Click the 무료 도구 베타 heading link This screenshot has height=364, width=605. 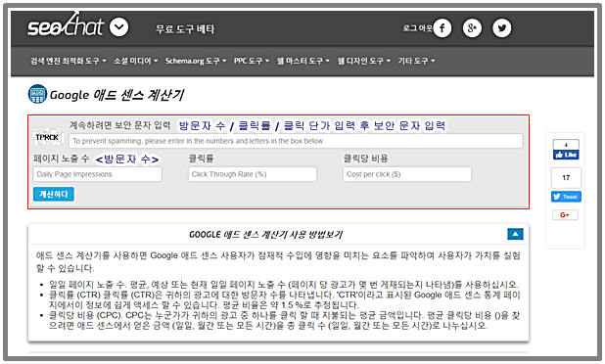pyautogui.click(x=185, y=29)
